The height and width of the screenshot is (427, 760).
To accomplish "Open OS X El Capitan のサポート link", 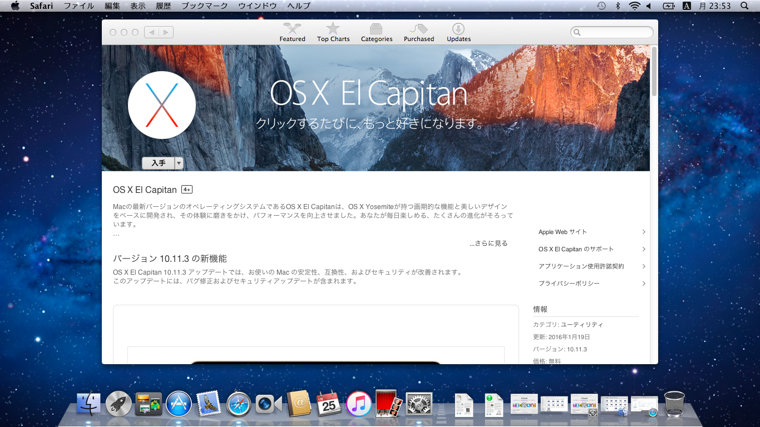I will coord(576,249).
